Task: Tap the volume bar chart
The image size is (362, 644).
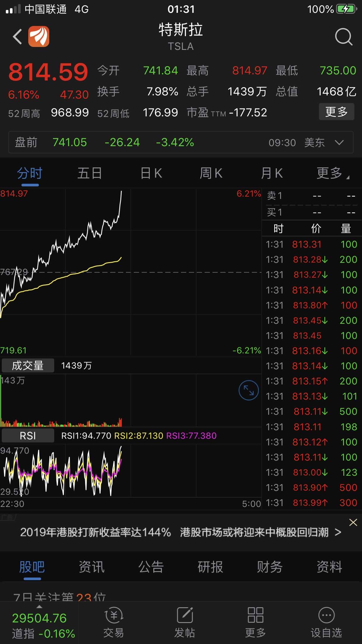Action: click(x=131, y=401)
